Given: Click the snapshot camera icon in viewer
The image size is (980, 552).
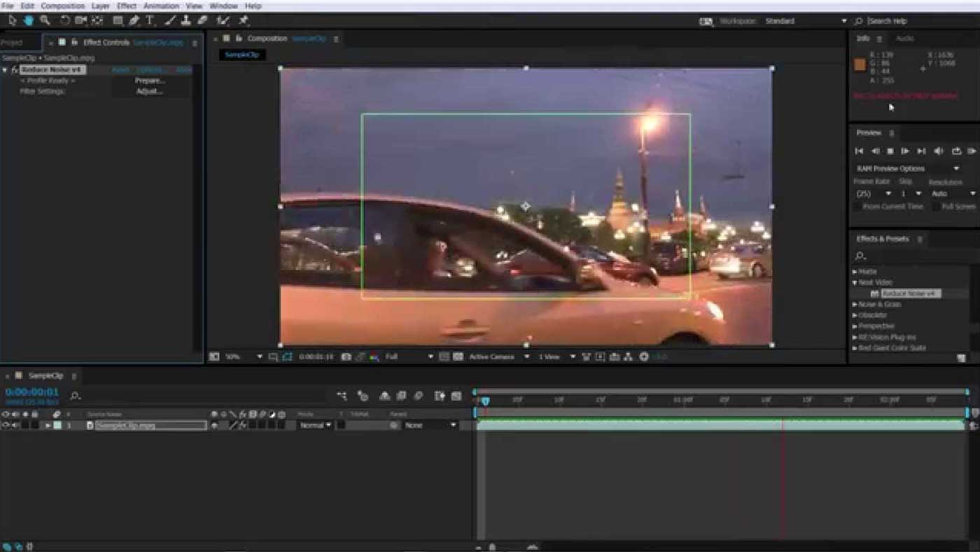Looking at the screenshot, I should tap(346, 357).
